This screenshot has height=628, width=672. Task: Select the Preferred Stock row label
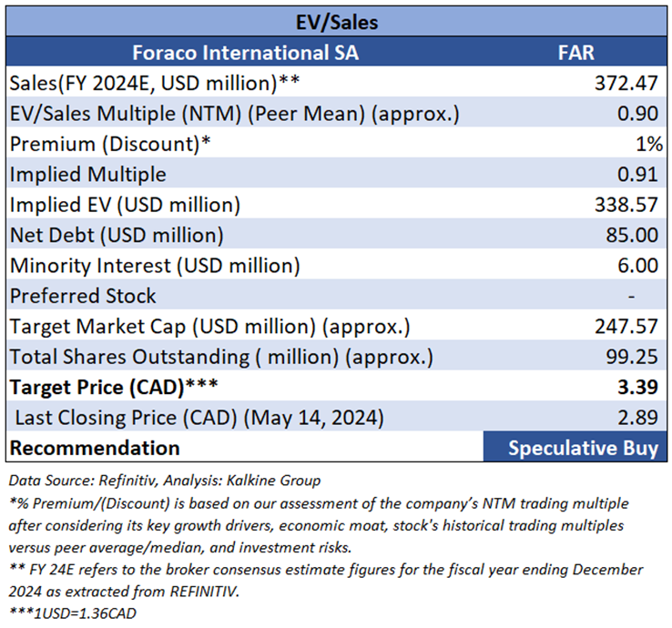[83, 296]
